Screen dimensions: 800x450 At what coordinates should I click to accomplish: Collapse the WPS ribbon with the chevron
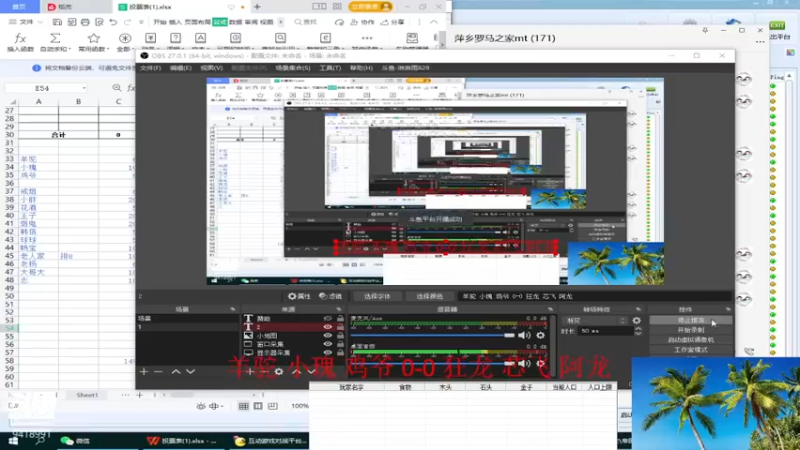coord(434,22)
